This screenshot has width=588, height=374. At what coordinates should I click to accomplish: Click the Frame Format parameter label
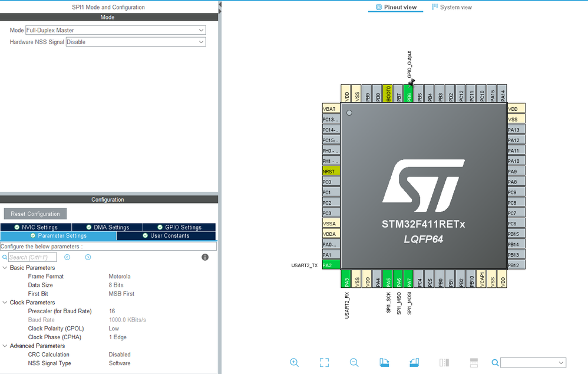pyautogui.click(x=46, y=276)
